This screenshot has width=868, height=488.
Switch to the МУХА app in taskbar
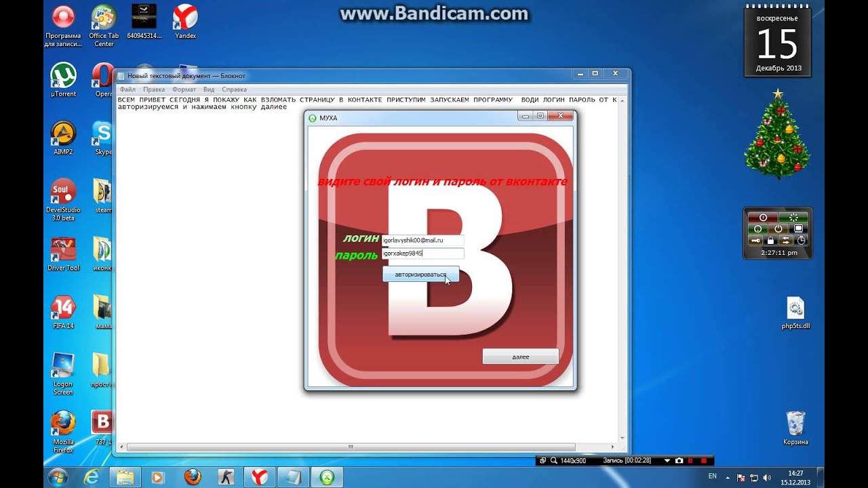click(x=328, y=477)
